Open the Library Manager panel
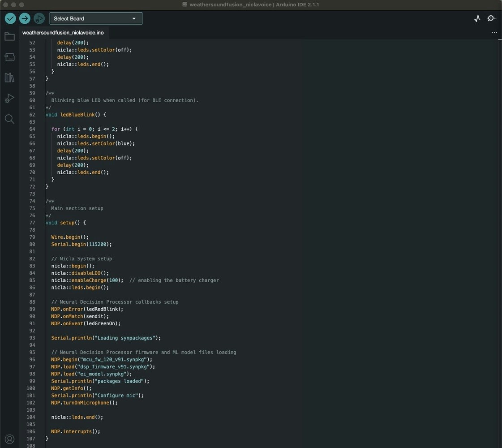Screen dimensions: 502x448 [9, 78]
